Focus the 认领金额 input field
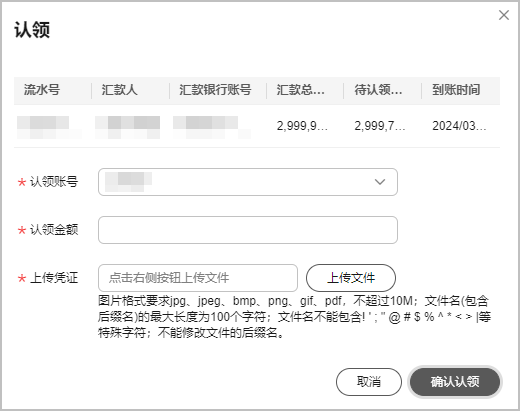 coord(248,230)
